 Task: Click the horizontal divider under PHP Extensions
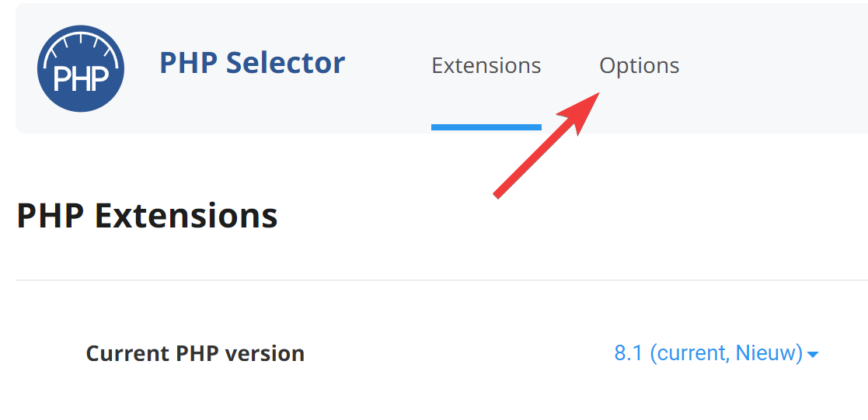point(435,279)
